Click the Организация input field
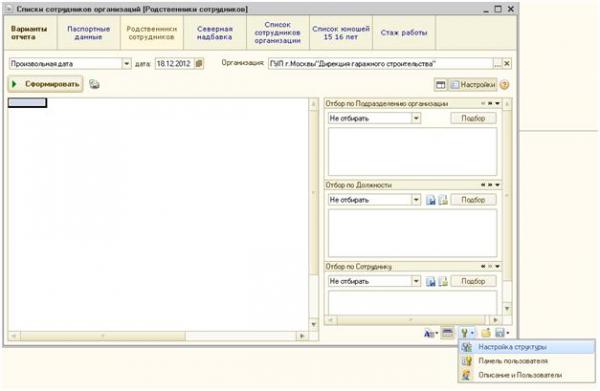The width and height of the screenshot is (600, 391). [380, 64]
